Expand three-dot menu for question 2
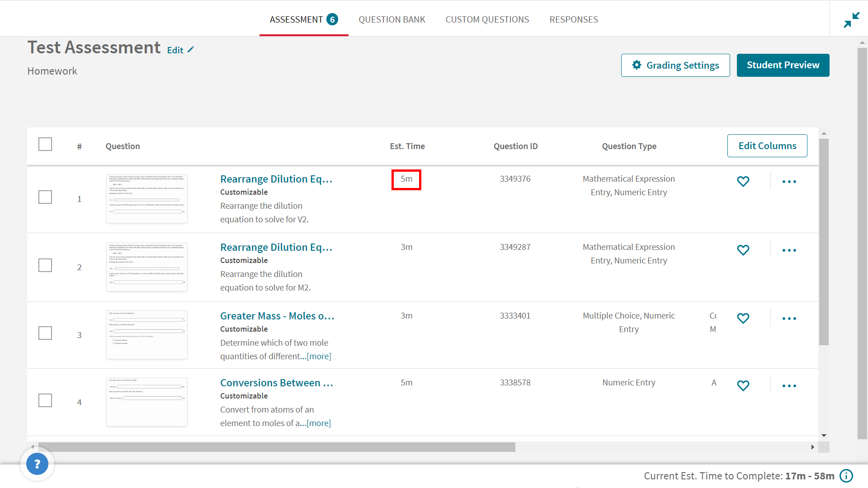868x488 pixels. (789, 250)
